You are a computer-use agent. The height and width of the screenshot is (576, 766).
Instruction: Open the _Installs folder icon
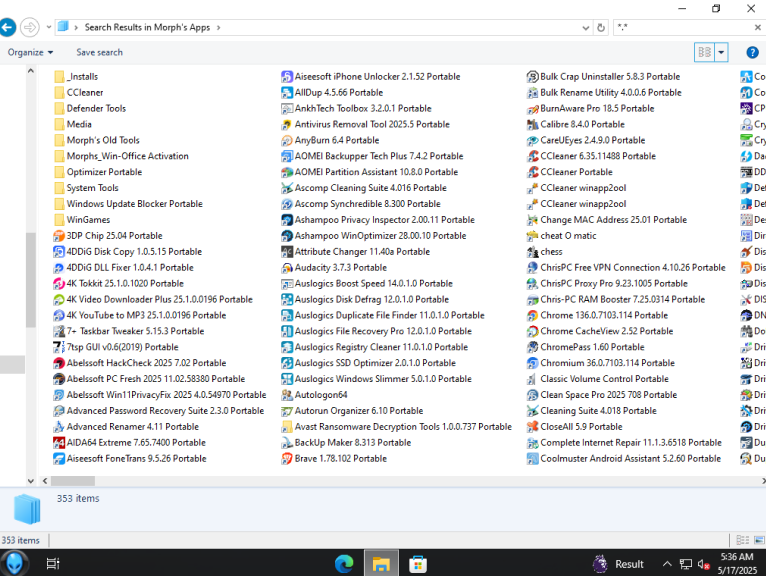point(59,77)
